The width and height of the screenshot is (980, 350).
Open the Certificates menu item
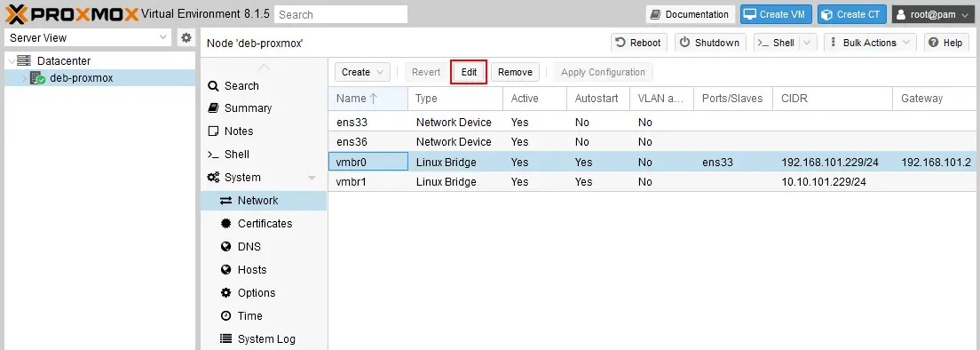pos(264,224)
